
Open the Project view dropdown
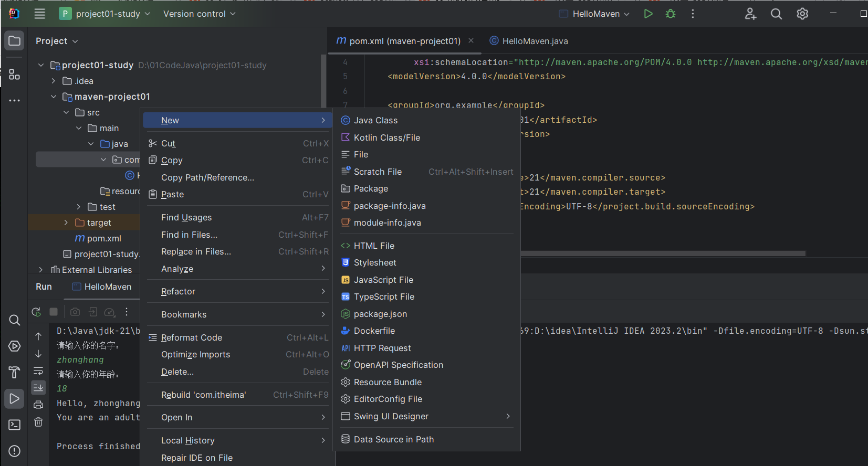coord(57,41)
